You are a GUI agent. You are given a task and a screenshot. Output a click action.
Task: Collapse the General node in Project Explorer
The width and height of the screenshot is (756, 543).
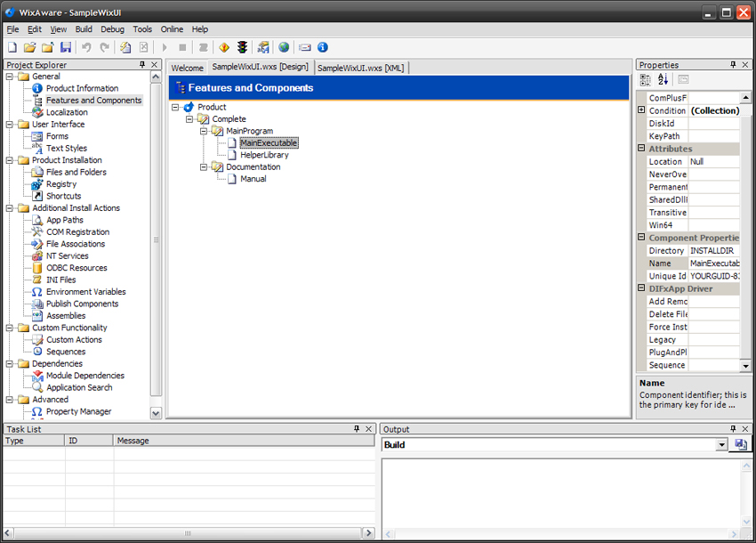coord(9,77)
